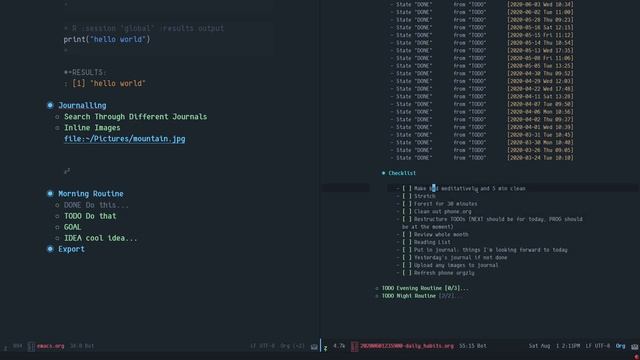Click daily_habits.org buffer name in modeline
Viewport: 640px width, 360px height.
pos(407,346)
